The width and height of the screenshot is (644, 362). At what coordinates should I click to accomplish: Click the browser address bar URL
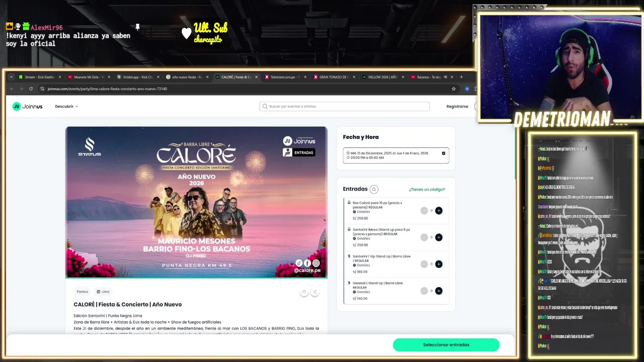(107, 88)
